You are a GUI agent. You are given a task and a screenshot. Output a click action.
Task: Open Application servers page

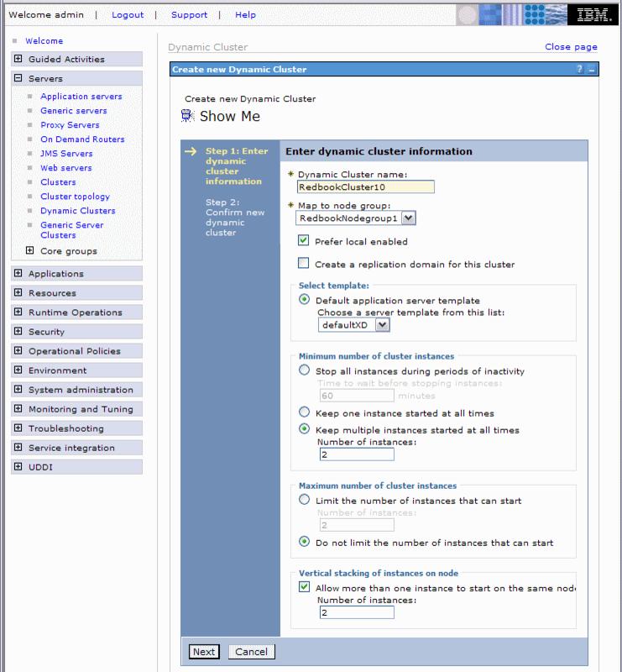[x=81, y=97]
